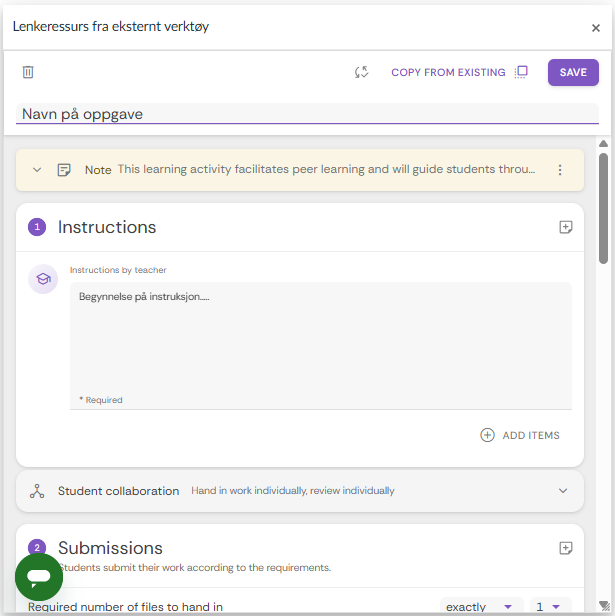Open the 'exactly' files dropdown
Viewport: 615px width, 616px height.
point(481,607)
